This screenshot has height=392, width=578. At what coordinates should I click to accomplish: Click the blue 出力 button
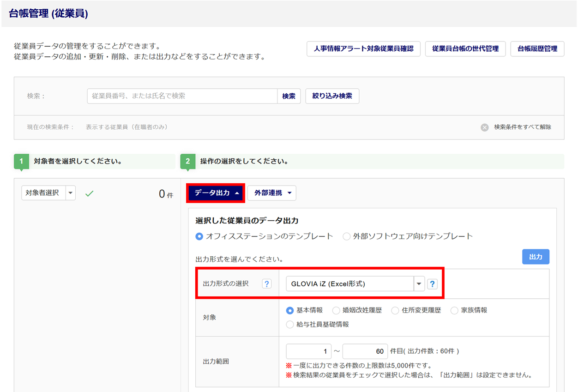tap(536, 257)
